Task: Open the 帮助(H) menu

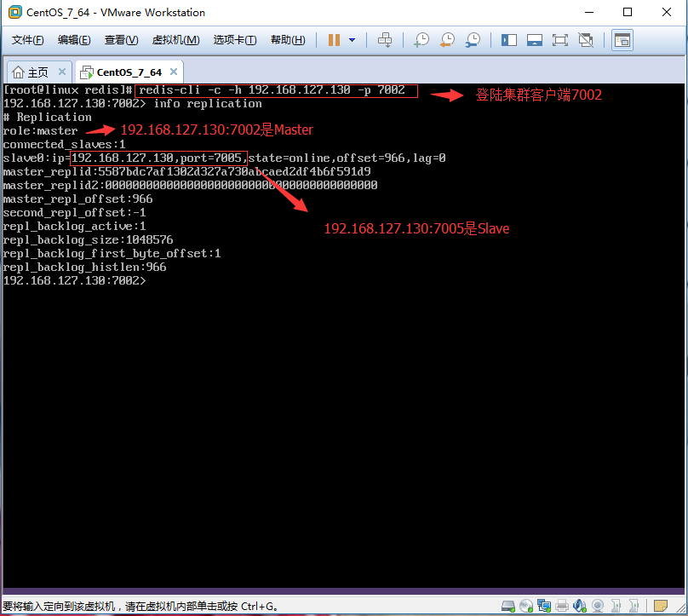Action: pyautogui.click(x=288, y=40)
